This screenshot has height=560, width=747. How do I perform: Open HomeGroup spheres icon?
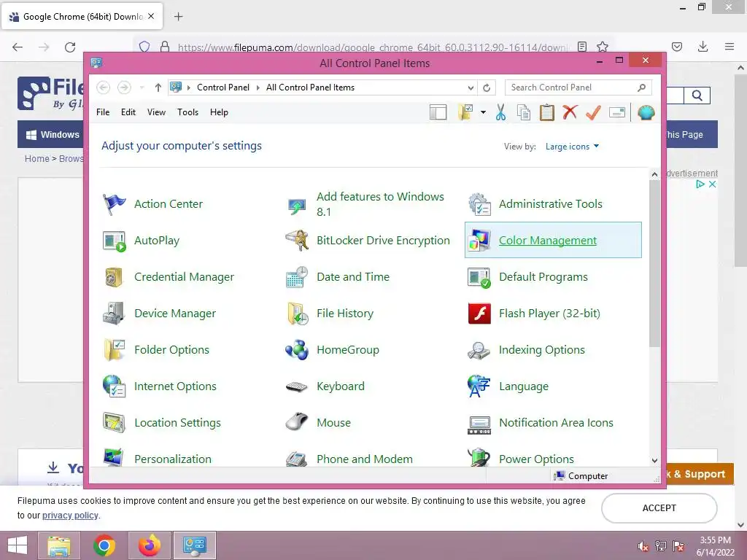(x=297, y=350)
